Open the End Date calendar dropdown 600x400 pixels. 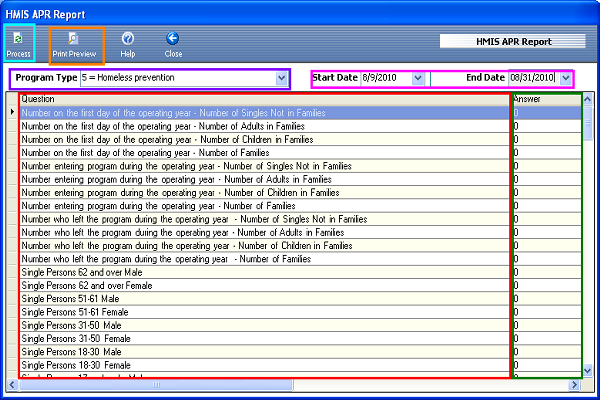click(x=566, y=78)
